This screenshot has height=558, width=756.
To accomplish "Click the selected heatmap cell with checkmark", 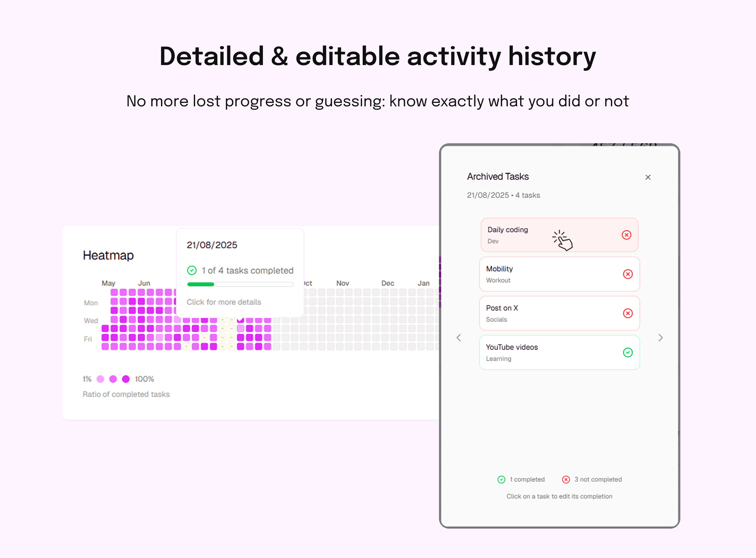I will (240, 320).
